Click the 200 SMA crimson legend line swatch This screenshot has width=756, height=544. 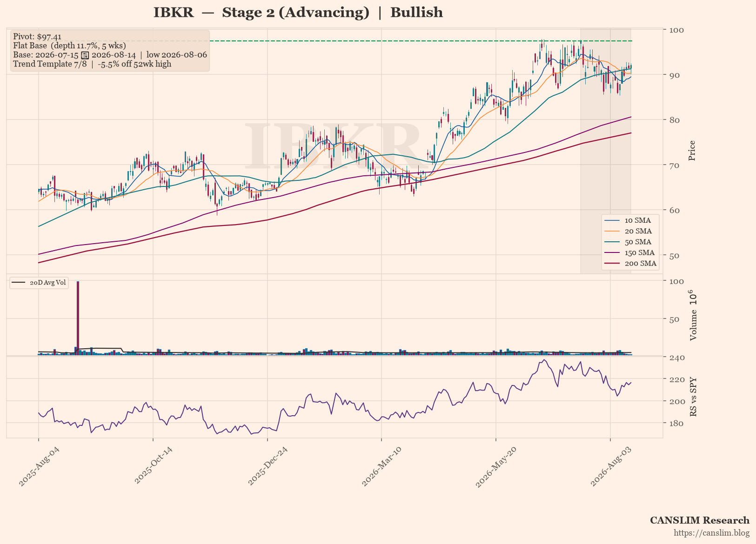[x=612, y=264]
